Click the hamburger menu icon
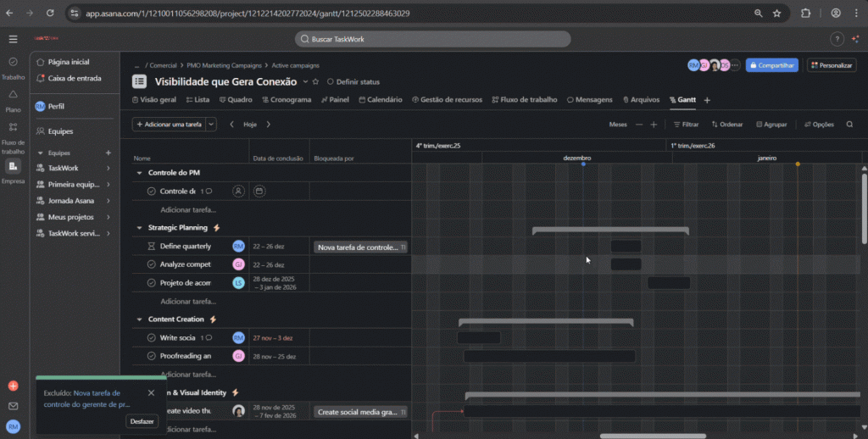Viewport: 868px width, 439px height. pos(13,40)
